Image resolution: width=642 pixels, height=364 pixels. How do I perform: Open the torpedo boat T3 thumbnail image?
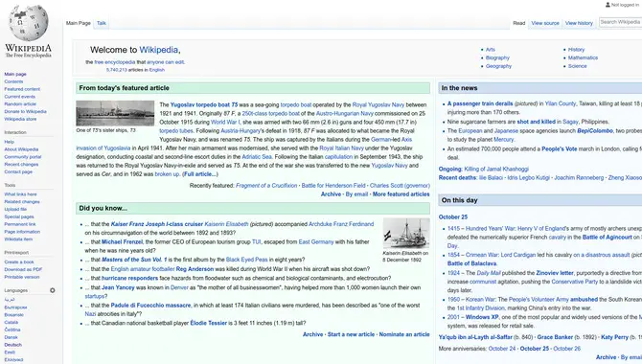click(115, 113)
